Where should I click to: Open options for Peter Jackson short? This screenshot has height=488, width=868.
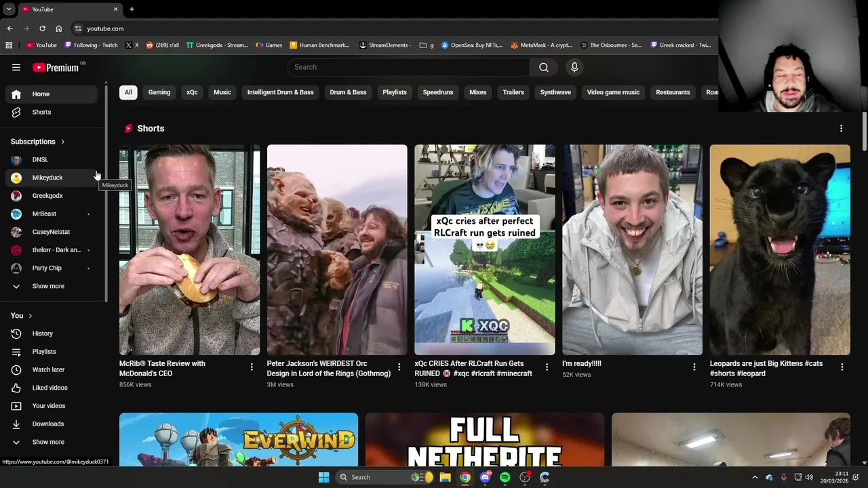399,367
